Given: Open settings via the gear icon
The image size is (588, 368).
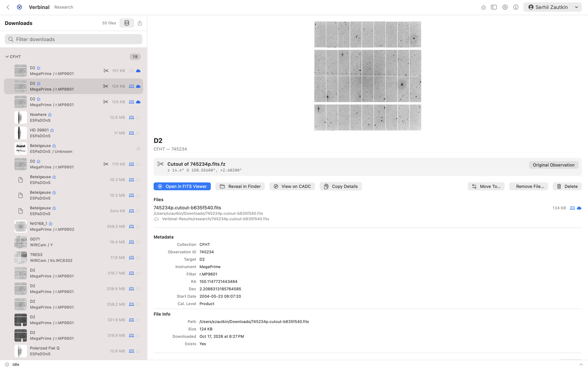Looking at the screenshot, I should (505, 7).
